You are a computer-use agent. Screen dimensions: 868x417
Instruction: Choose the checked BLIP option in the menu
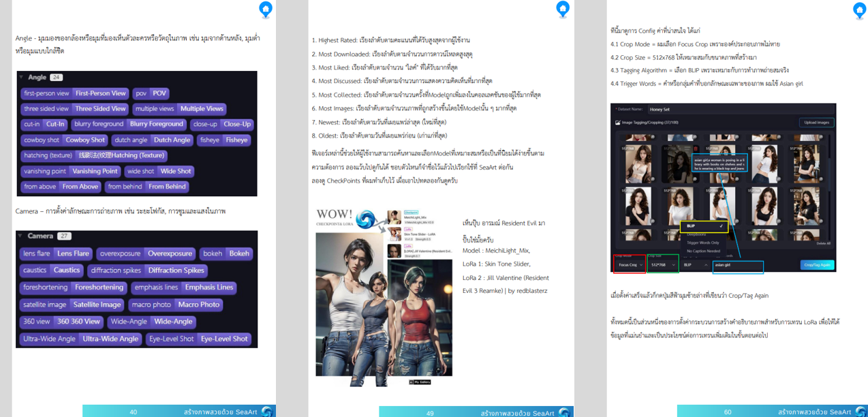704,227
